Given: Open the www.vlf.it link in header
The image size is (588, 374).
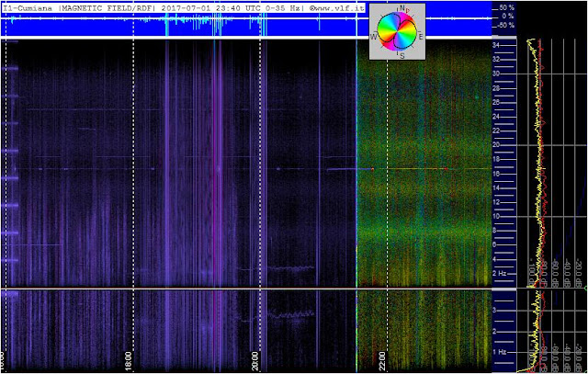Looking at the screenshot, I should click(x=336, y=8).
